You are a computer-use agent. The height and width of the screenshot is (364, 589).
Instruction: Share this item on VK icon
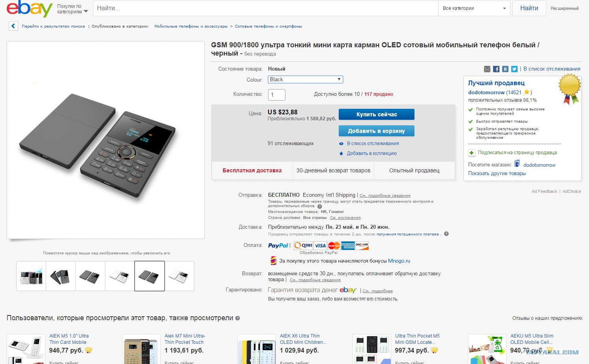tap(505, 69)
